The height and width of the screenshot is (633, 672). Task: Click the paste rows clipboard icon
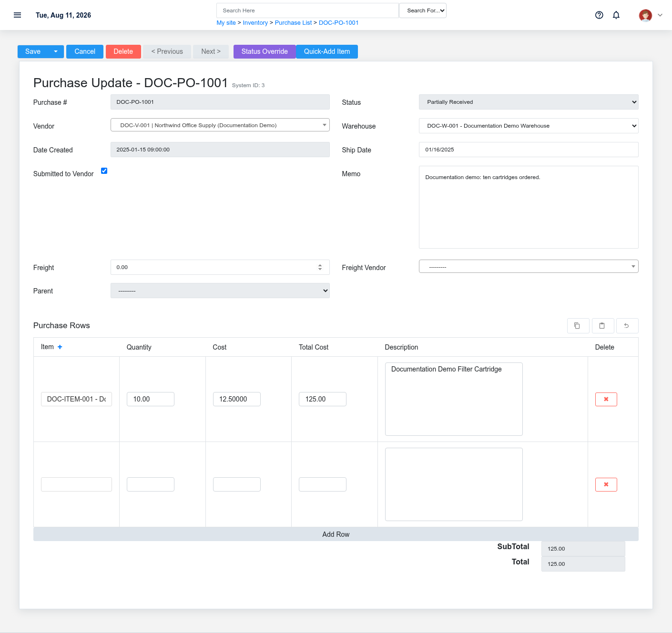(603, 326)
